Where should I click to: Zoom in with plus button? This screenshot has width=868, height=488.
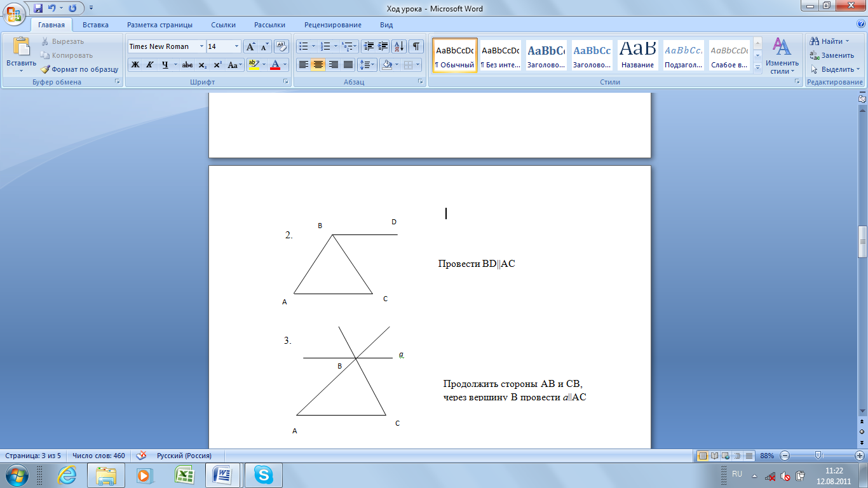coord(860,456)
